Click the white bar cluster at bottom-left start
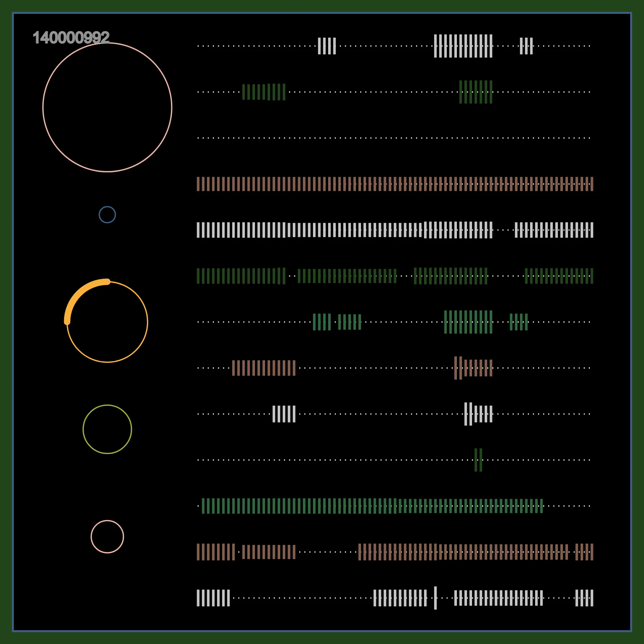 pyautogui.click(x=213, y=598)
